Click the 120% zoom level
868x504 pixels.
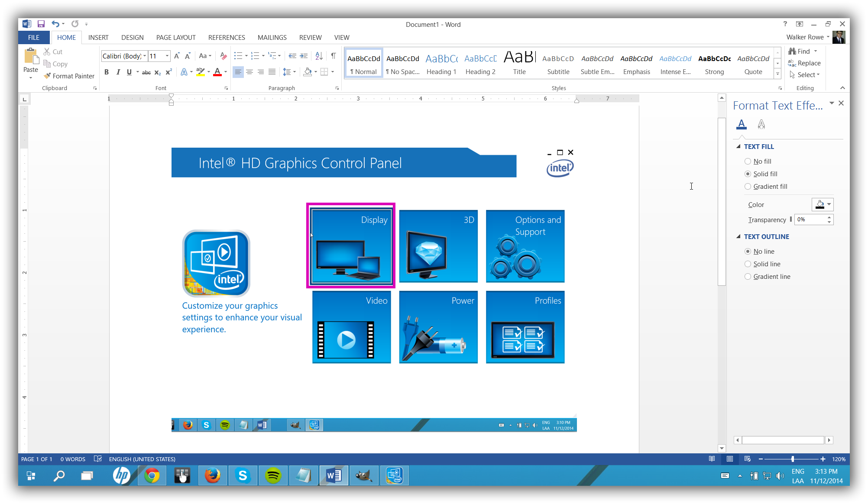pyautogui.click(x=839, y=459)
